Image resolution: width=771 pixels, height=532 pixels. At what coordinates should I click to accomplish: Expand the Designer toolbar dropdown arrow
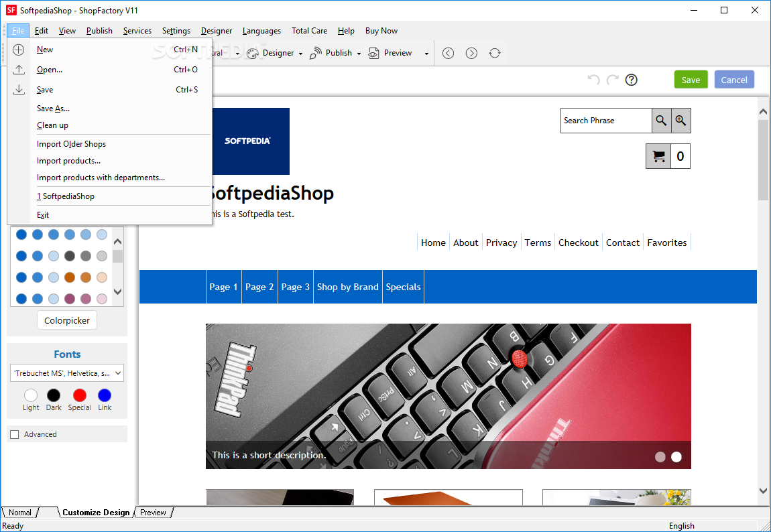click(x=300, y=54)
